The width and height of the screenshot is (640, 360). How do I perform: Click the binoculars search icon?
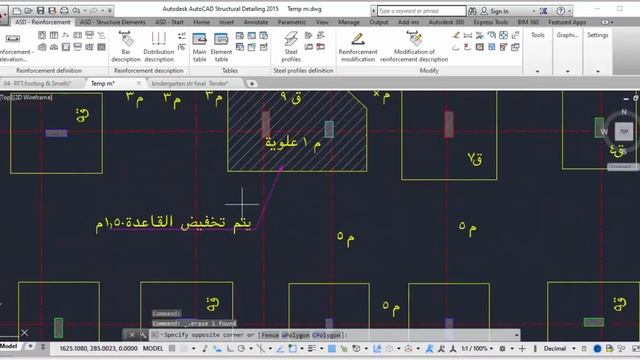[x=472, y=11]
